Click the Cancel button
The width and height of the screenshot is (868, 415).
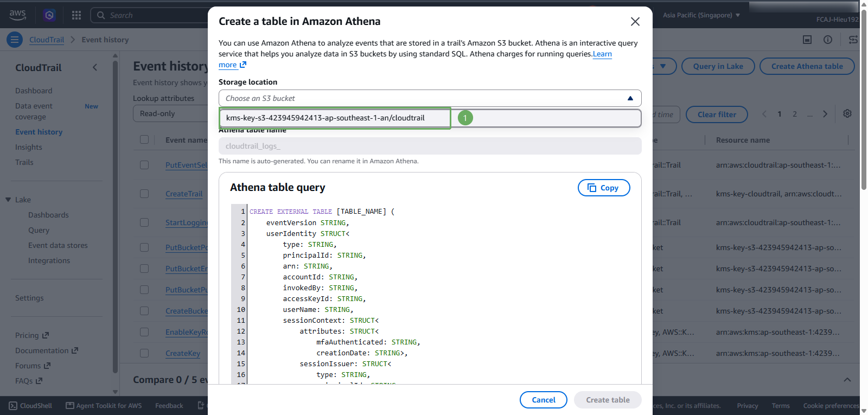[544, 400]
